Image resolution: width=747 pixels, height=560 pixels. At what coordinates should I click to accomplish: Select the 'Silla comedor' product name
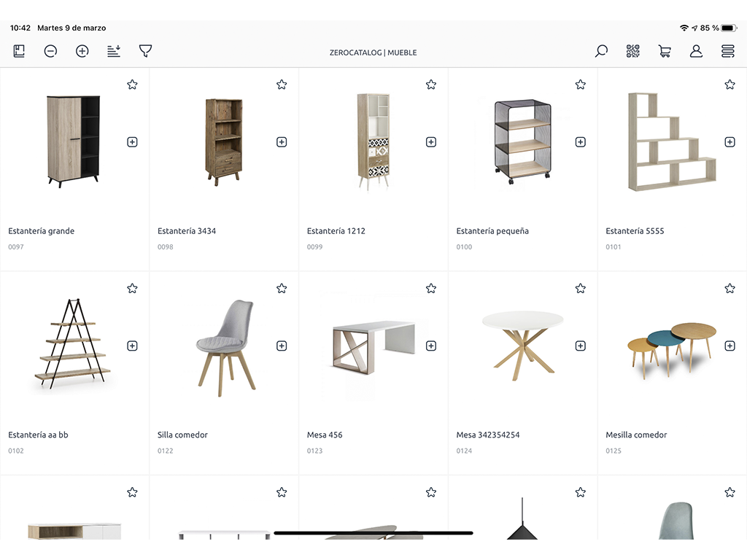click(x=182, y=435)
